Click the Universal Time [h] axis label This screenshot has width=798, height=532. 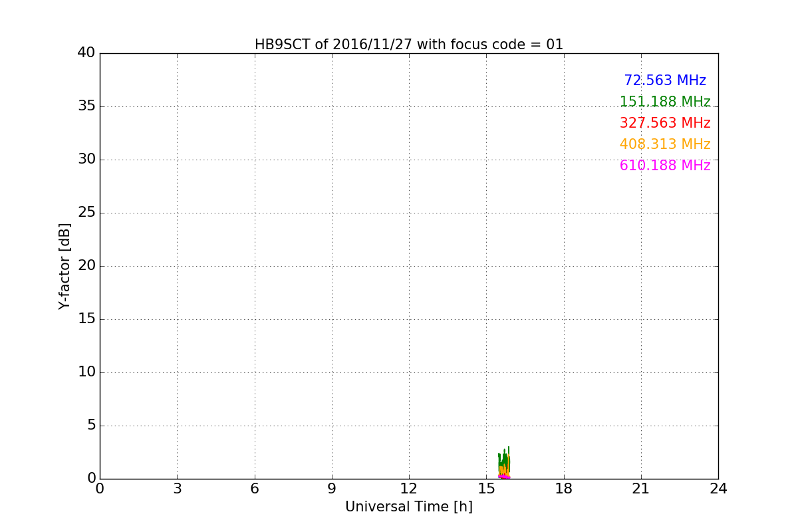click(x=409, y=507)
